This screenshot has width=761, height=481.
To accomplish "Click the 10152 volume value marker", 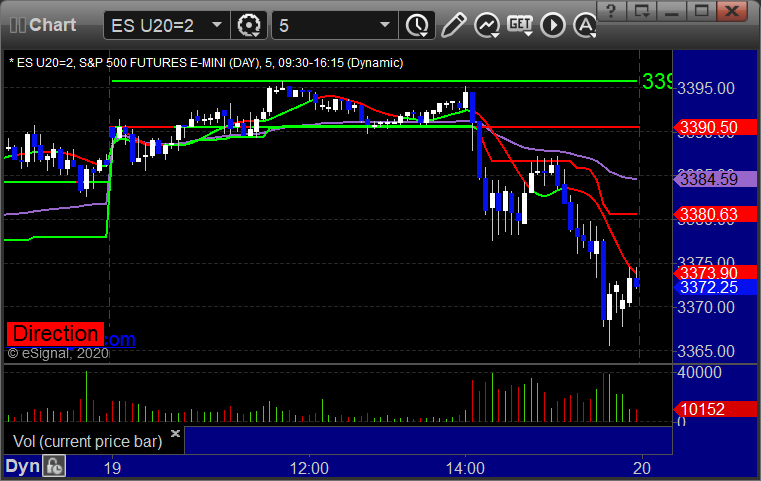I will 715,409.
